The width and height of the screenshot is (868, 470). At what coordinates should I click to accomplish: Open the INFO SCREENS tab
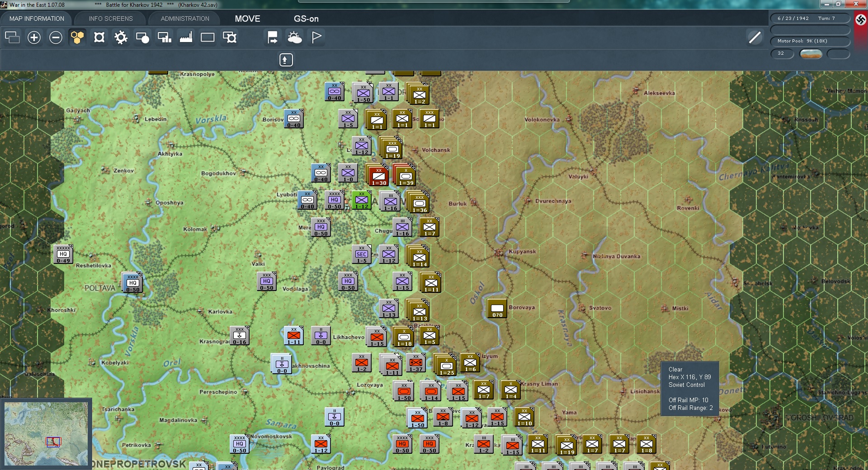111,19
